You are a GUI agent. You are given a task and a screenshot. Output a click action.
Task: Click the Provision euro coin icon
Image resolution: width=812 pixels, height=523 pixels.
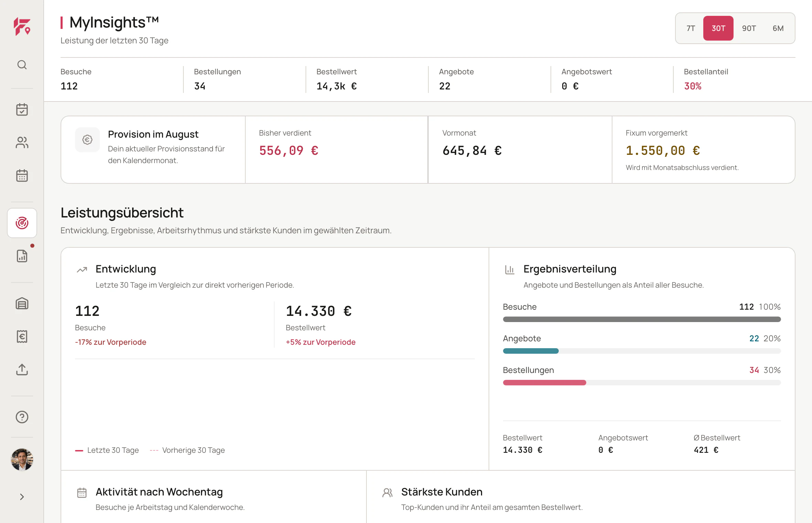point(87,140)
